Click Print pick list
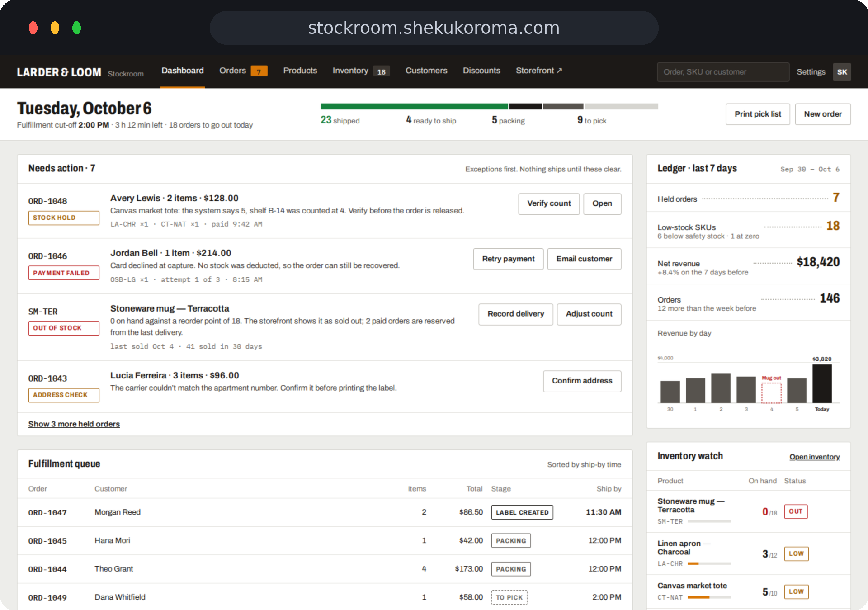 (758, 114)
